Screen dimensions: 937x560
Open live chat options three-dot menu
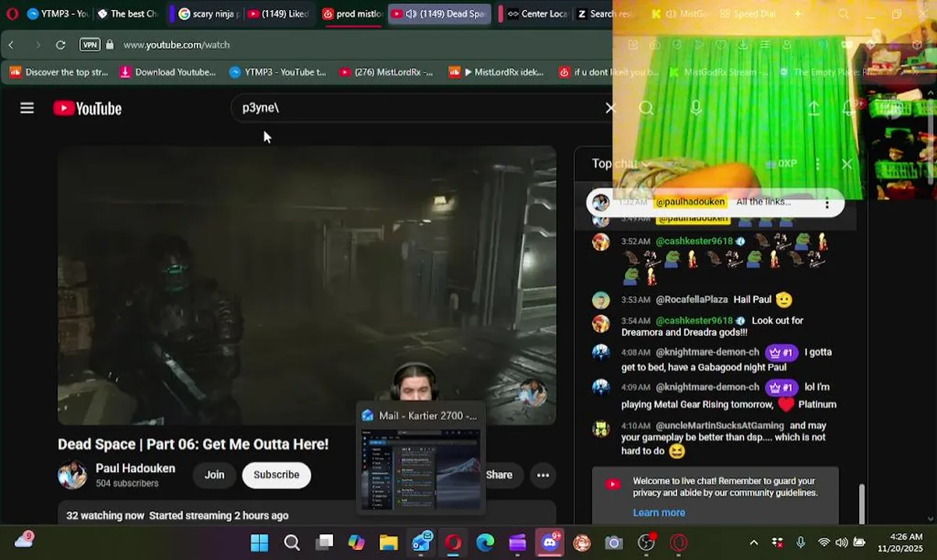point(817,163)
